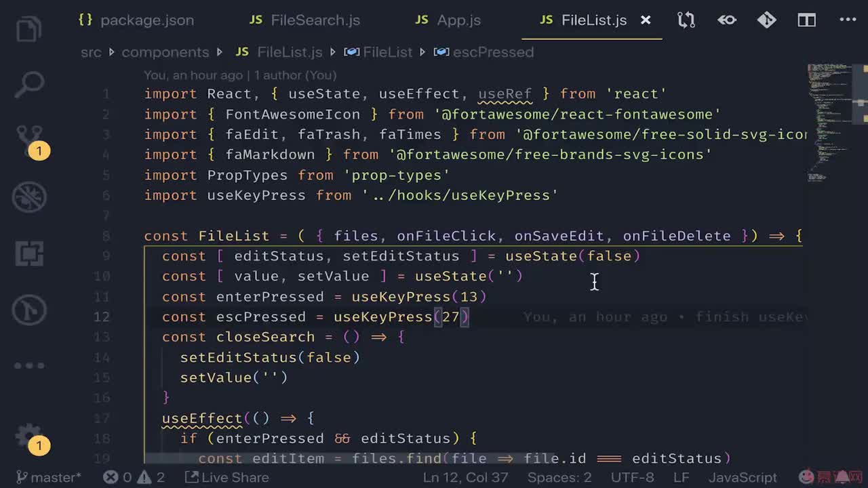Click the git diamond icon in the editor toolbar
This screenshot has height=488, width=868.
click(x=767, y=20)
